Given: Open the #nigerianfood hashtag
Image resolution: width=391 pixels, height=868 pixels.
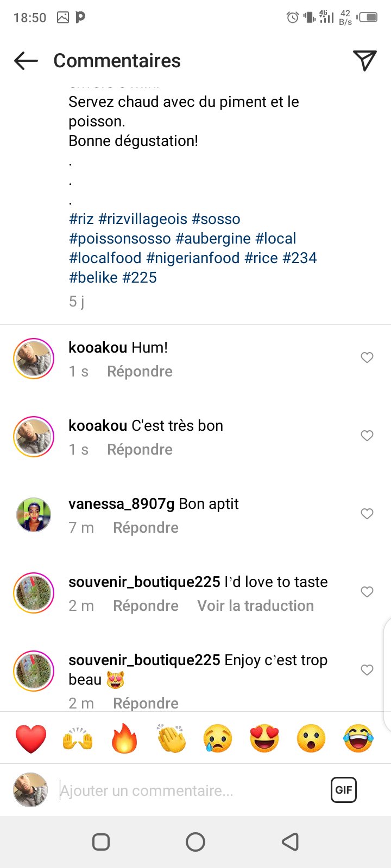Looking at the screenshot, I should (x=193, y=258).
